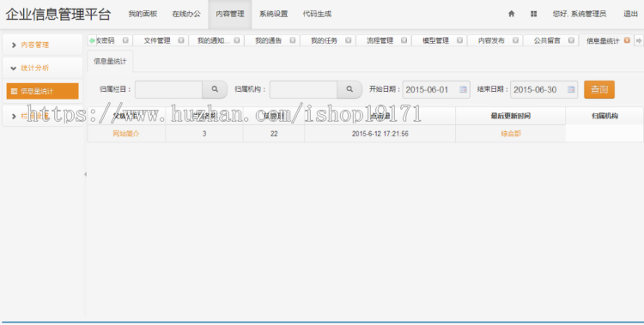
Task: Open 我的面板 in top navigation
Action: 143,14
